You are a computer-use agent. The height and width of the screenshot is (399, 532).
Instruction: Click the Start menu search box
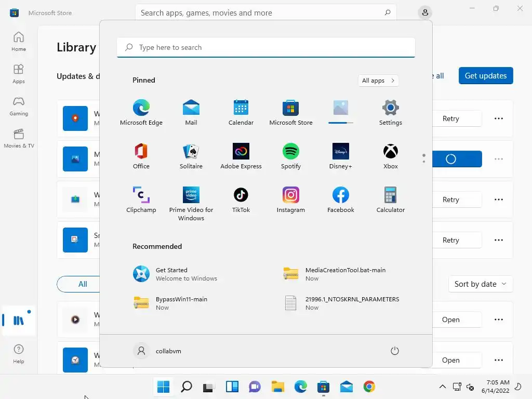[x=266, y=47]
